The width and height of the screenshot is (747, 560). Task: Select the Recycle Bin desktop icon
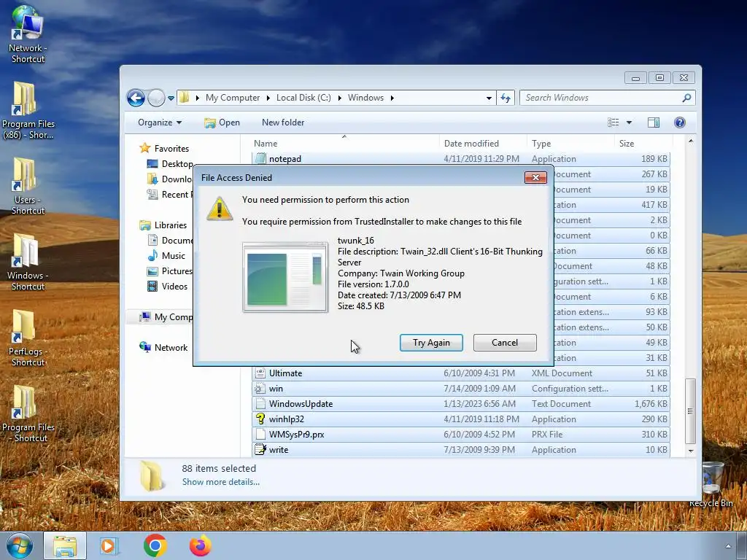712,485
